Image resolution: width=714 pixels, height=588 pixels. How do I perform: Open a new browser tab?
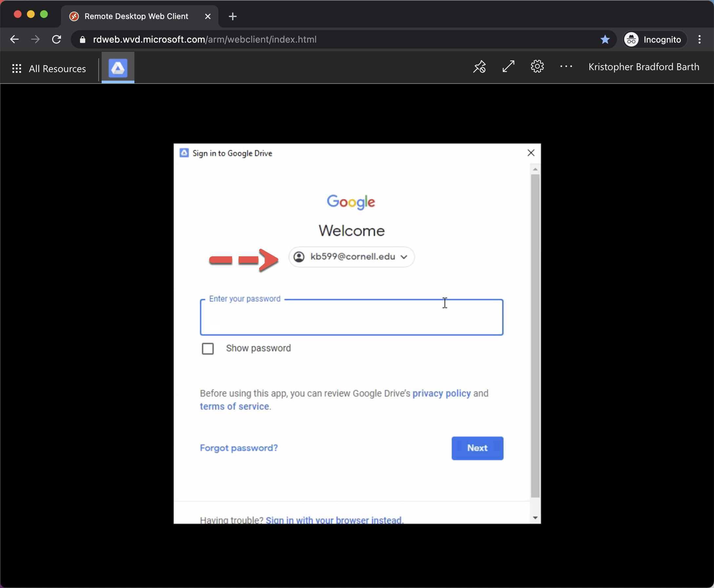click(x=233, y=16)
